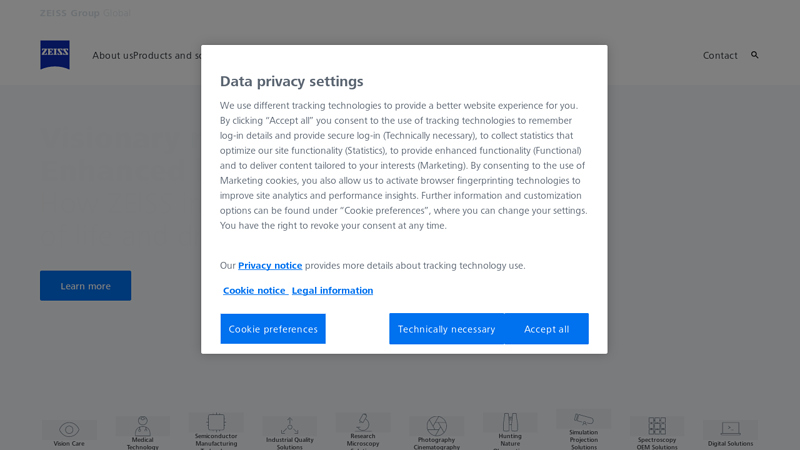Open the Medical Technology icon
This screenshot has height=450, width=800.
tap(142, 426)
